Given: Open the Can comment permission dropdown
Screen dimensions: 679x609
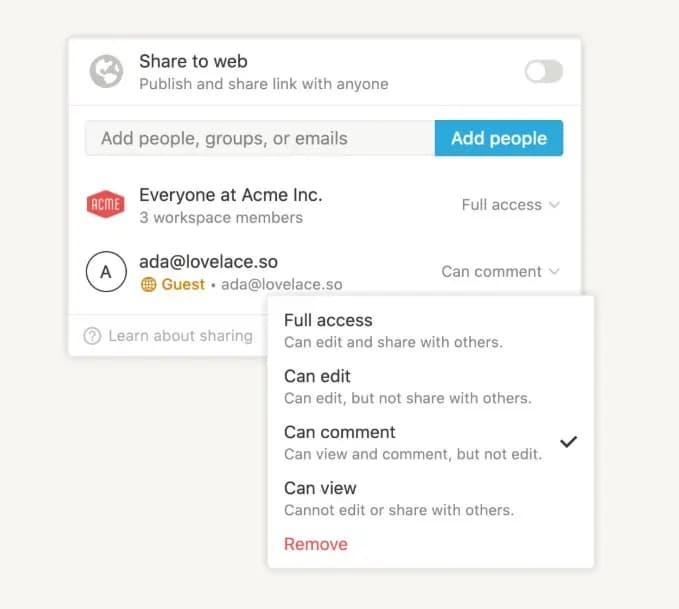Looking at the screenshot, I should point(501,272).
